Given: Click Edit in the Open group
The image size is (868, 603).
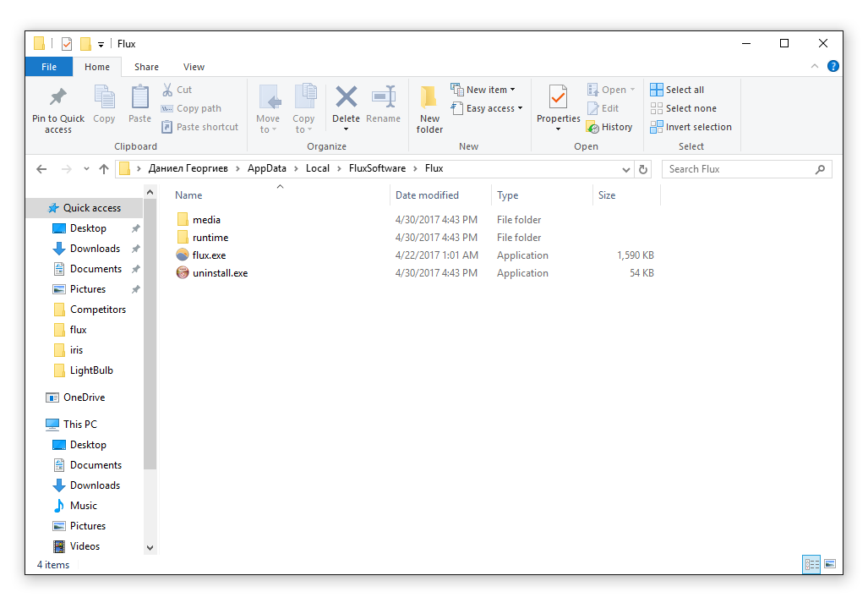Looking at the screenshot, I should 603,108.
